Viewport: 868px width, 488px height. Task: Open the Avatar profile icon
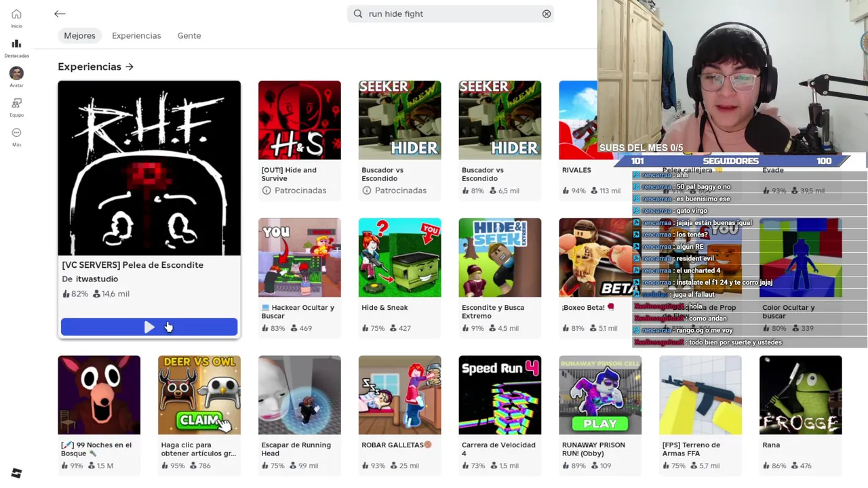[16, 73]
